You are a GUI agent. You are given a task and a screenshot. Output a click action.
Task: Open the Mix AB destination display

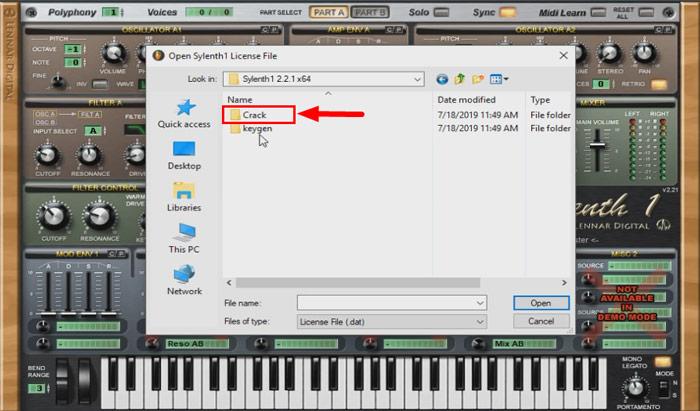point(524,344)
